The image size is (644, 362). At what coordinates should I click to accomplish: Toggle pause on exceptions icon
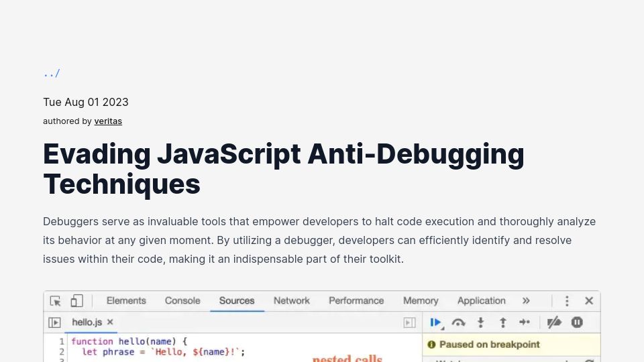(x=577, y=322)
